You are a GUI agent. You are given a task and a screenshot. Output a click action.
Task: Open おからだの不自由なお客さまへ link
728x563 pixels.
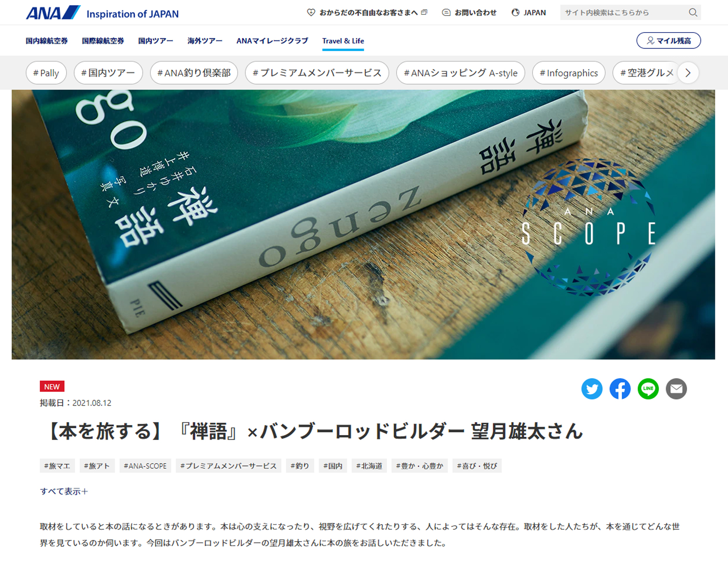[x=367, y=13]
